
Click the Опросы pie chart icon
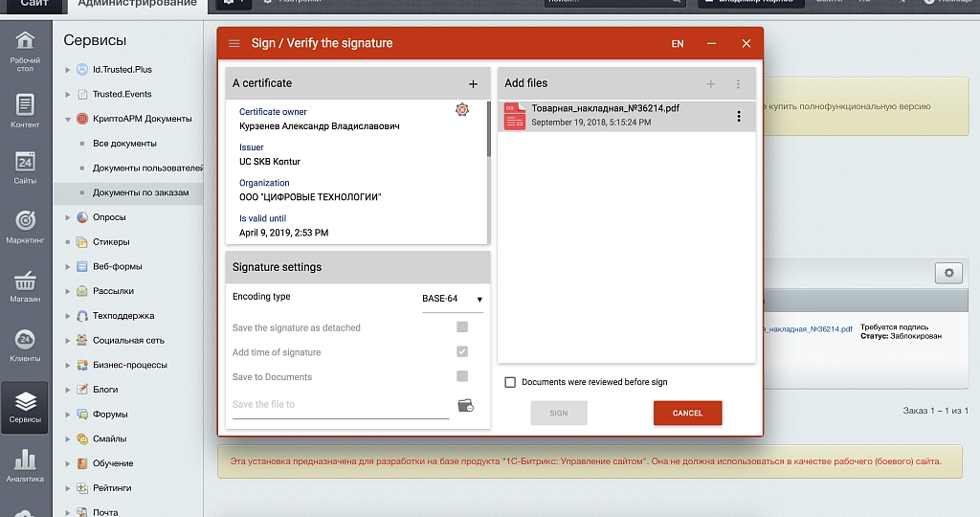[x=82, y=217]
